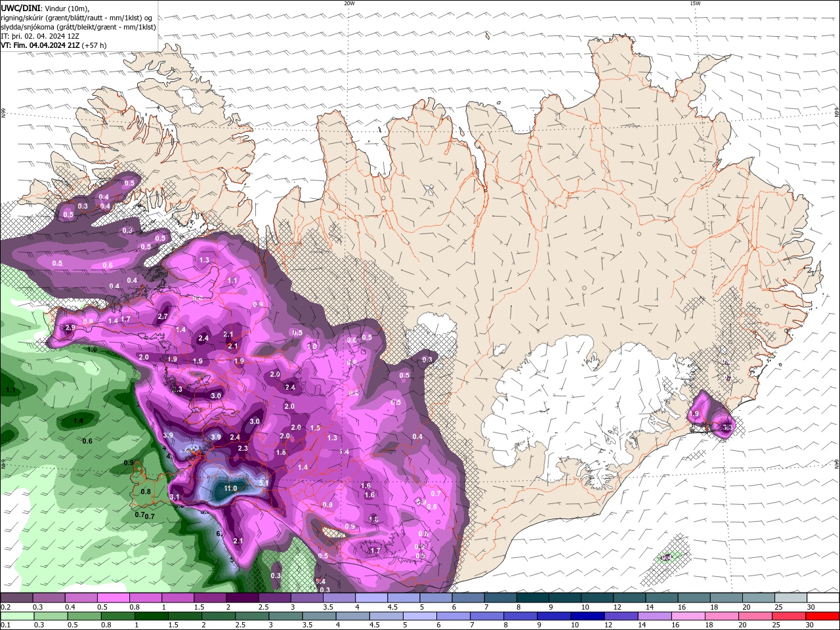Pick the palest green rain swatch between 0.1 and 0.3
The image size is (840, 630).
[x=17, y=616]
